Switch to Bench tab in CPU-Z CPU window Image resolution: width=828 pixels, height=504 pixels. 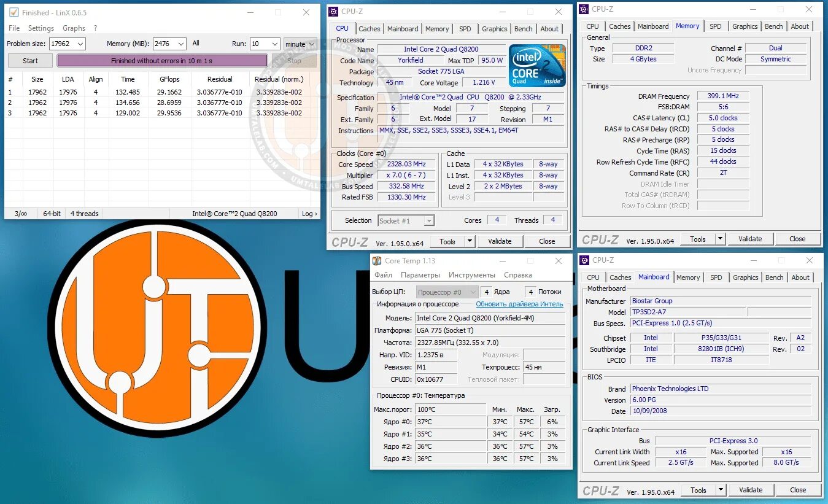[x=524, y=29]
